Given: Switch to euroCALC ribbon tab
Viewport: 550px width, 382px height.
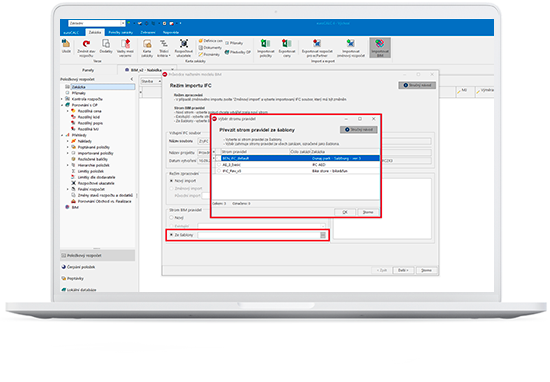Looking at the screenshot, I should coord(71,32).
